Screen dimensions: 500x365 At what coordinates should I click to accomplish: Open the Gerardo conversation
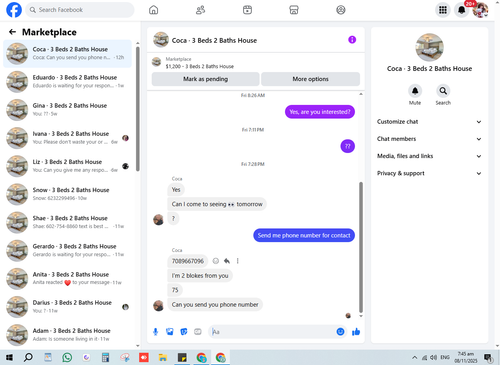[x=67, y=251]
